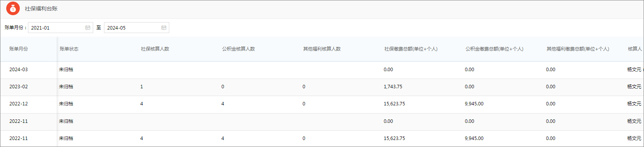Click the 公积金缴费总额(单位+个人) column header
The height and width of the screenshot is (147, 644).
point(494,49)
